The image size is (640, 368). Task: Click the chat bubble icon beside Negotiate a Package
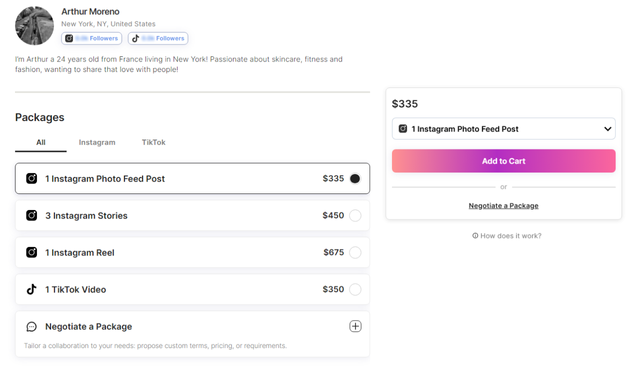[x=31, y=326]
